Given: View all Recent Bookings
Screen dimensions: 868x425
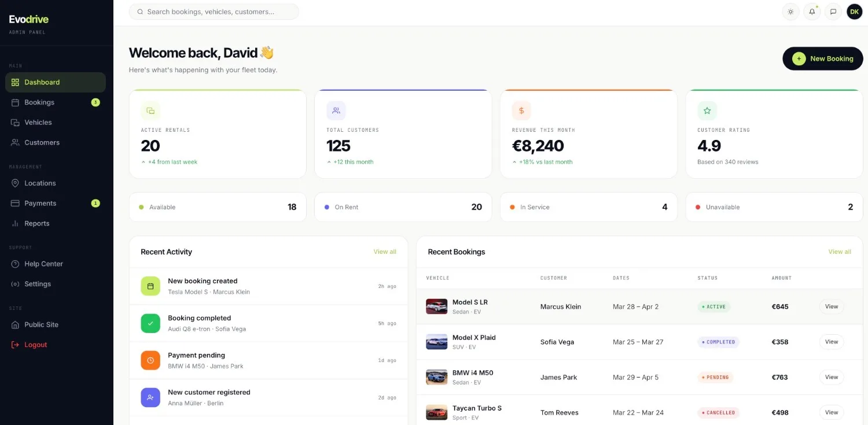Looking at the screenshot, I should (840, 252).
